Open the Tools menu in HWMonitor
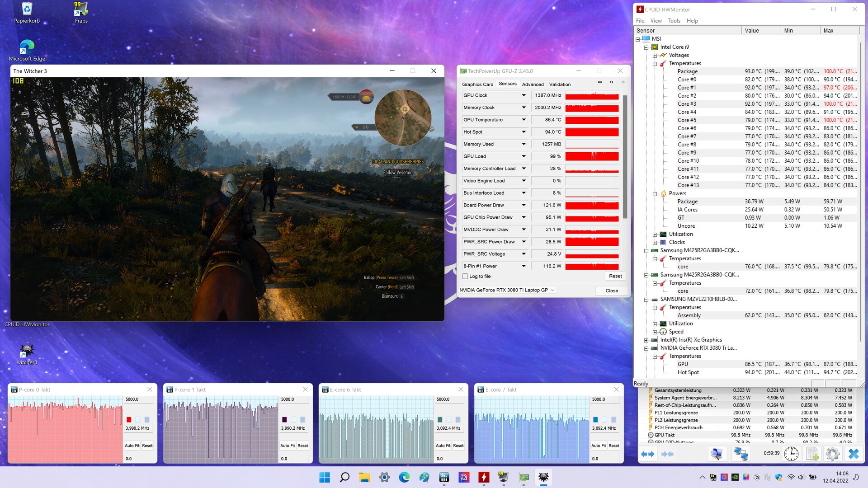 point(674,21)
